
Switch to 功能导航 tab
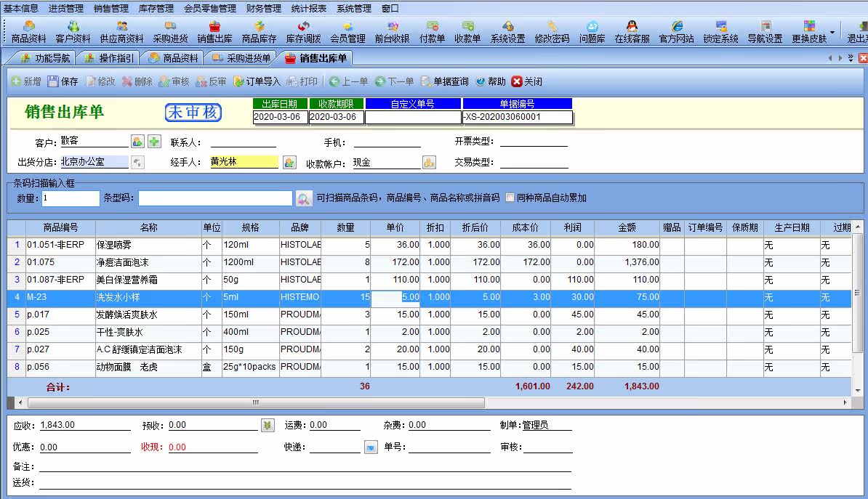44,58
